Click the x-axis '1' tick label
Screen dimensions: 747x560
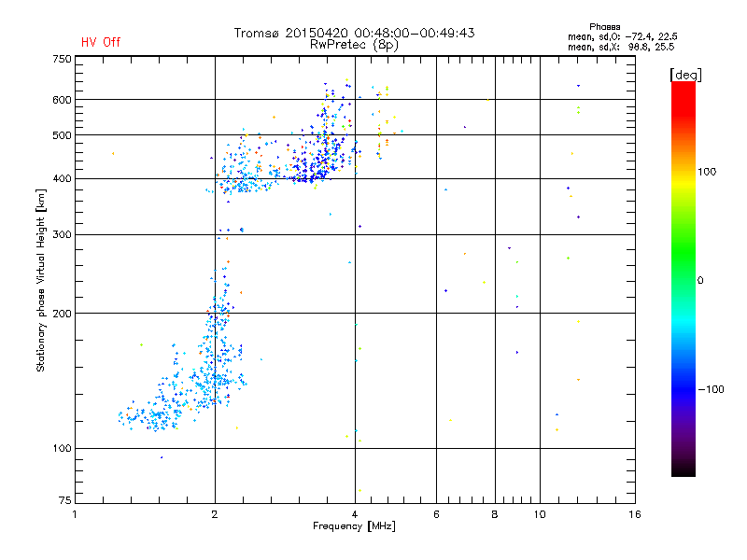coord(75,514)
